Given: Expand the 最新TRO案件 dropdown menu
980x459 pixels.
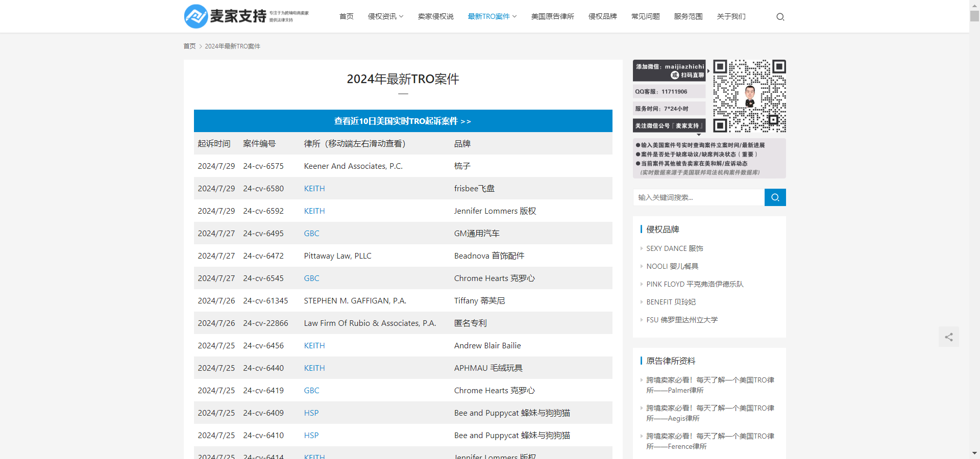Looking at the screenshot, I should tap(492, 16).
